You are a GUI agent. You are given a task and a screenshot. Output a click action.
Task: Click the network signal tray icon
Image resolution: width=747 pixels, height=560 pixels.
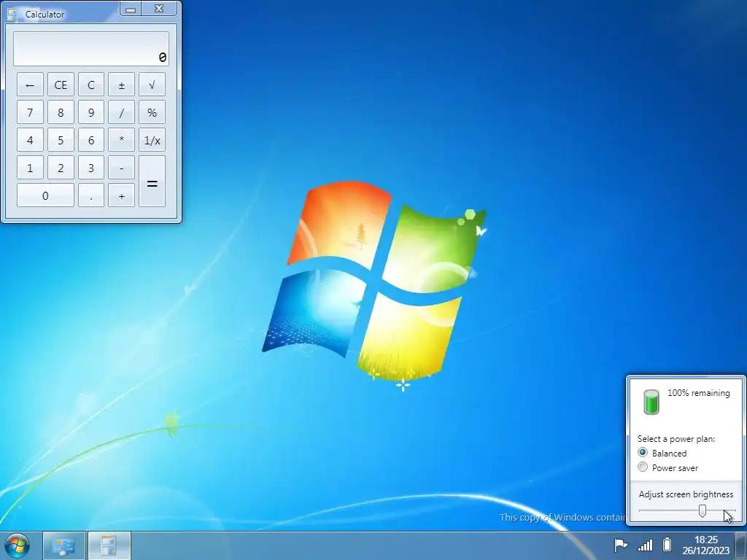[645, 545]
